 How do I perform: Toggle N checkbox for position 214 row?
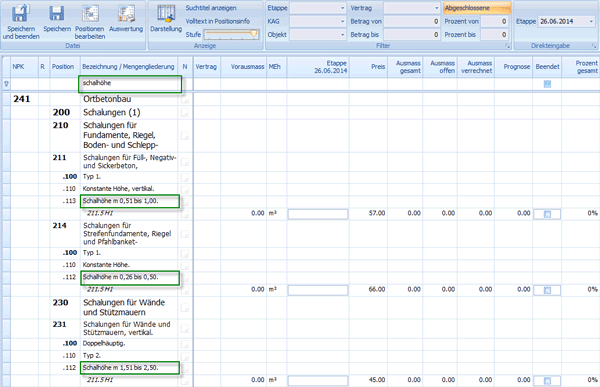pos(185,234)
